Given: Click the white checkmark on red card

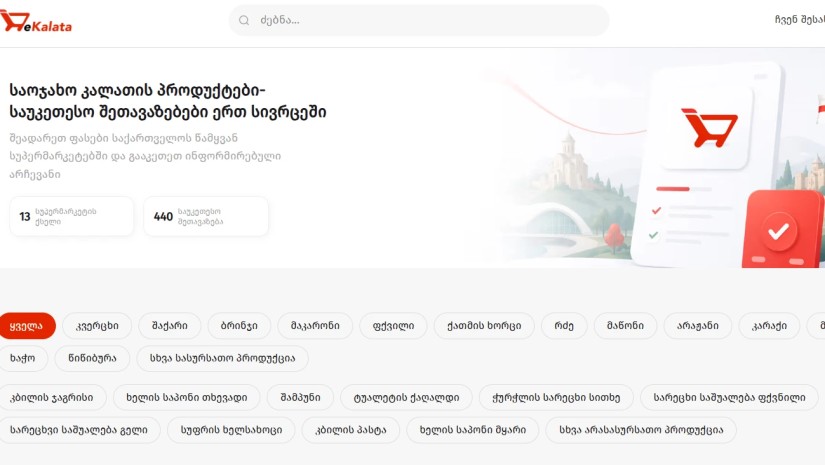Looking at the screenshot, I should [x=779, y=231].
